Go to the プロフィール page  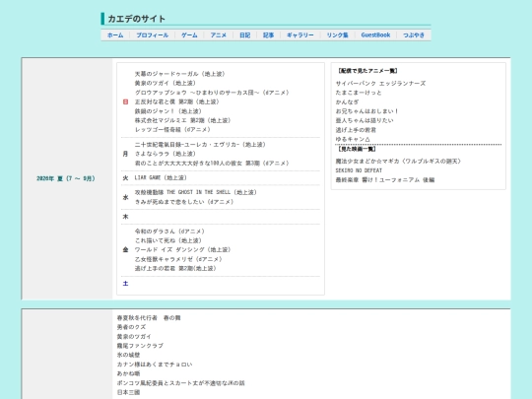153,34
